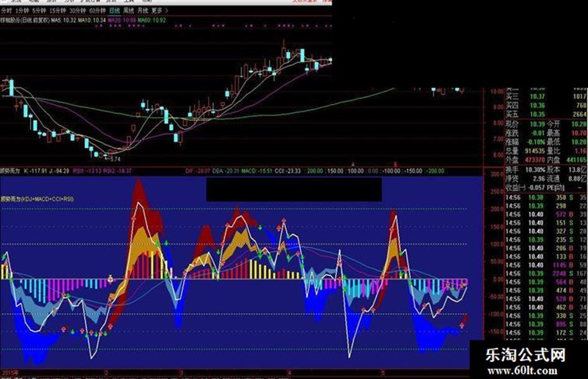Screen dimensions: 588x379
Task: Click the 收益 earnings value -0.057
Action: 536,187
